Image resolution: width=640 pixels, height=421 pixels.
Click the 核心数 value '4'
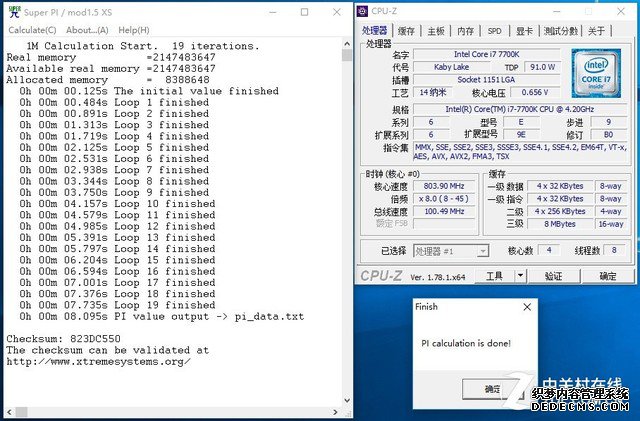pos(549,250)
